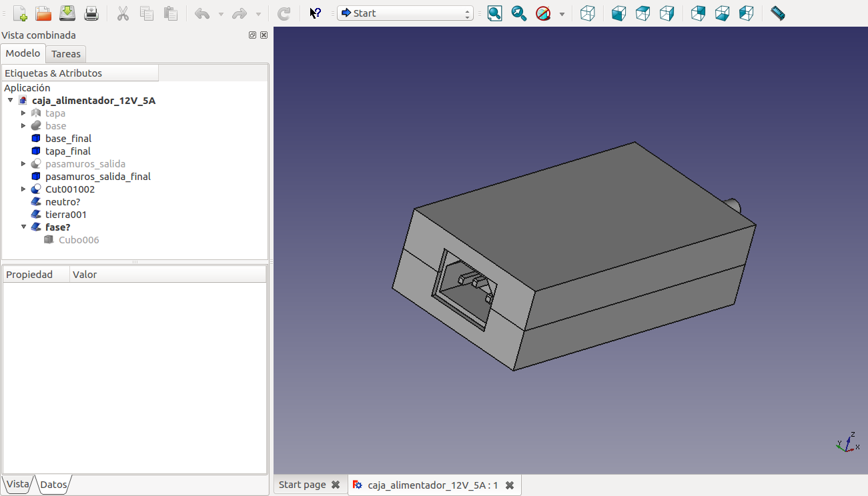Select the Vista property tab
Viewport: 868px width, 496px height.
pos(17,484)
